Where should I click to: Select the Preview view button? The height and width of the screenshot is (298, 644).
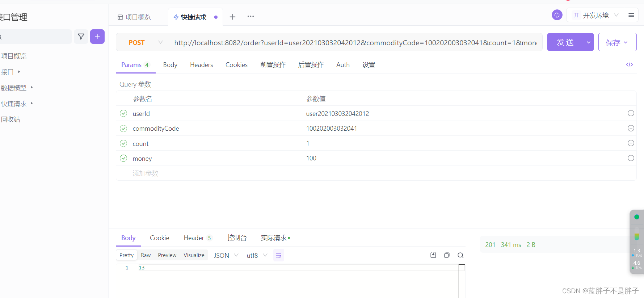click(167, 255)
